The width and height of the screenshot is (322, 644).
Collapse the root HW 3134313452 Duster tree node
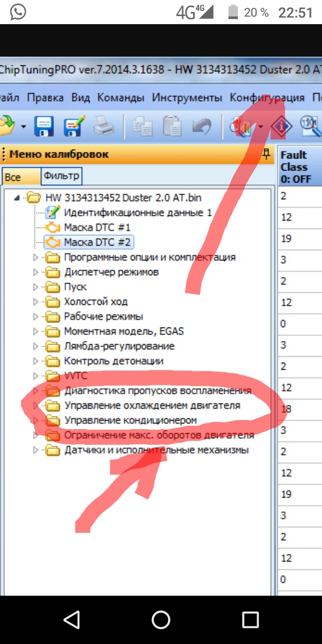coord(18,198)
